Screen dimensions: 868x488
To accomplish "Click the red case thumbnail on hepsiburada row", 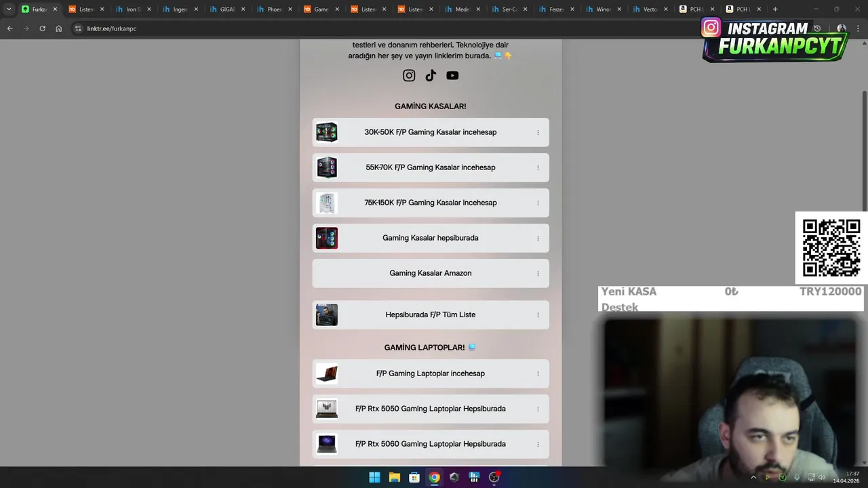I will tap(327, 238).
